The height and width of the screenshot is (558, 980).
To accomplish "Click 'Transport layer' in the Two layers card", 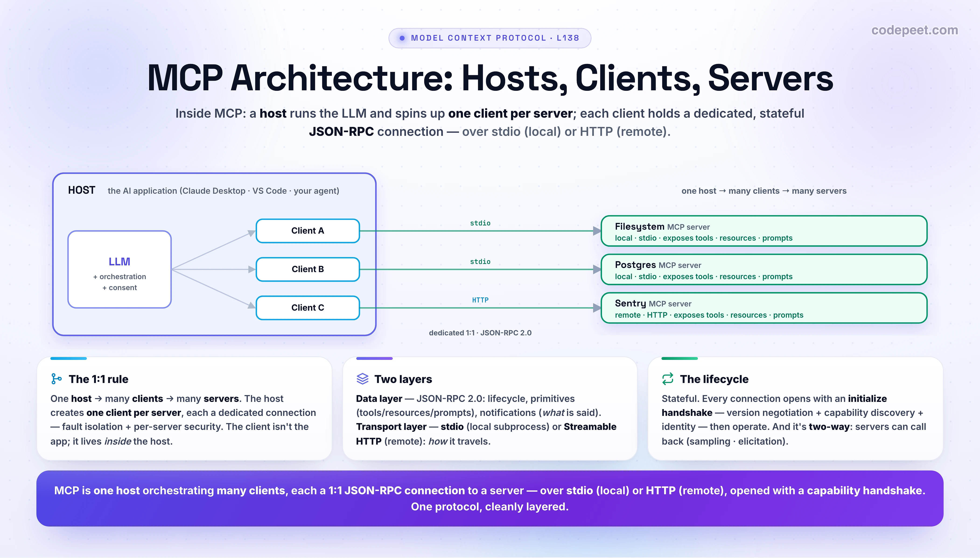I will [391, 427].
